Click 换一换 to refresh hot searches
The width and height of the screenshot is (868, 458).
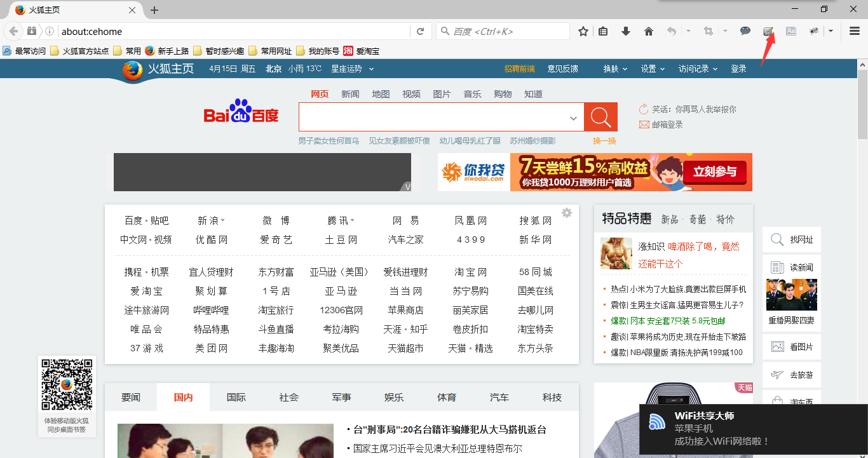[604, 141]
